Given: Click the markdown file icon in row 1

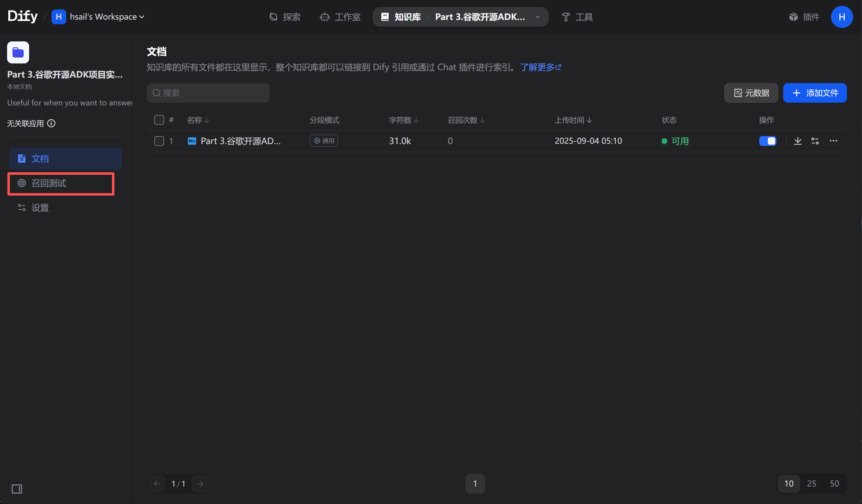Looking at the screenshot, I should point(192,141).
